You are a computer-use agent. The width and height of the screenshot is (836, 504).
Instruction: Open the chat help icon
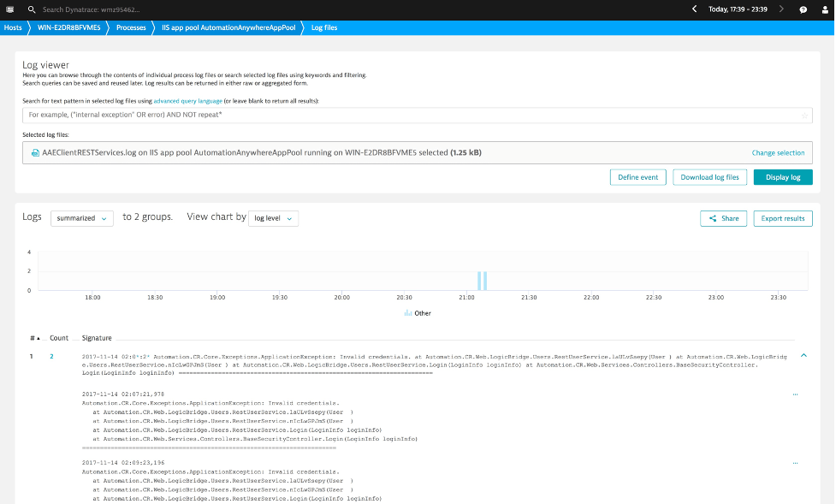coord(803,9)
